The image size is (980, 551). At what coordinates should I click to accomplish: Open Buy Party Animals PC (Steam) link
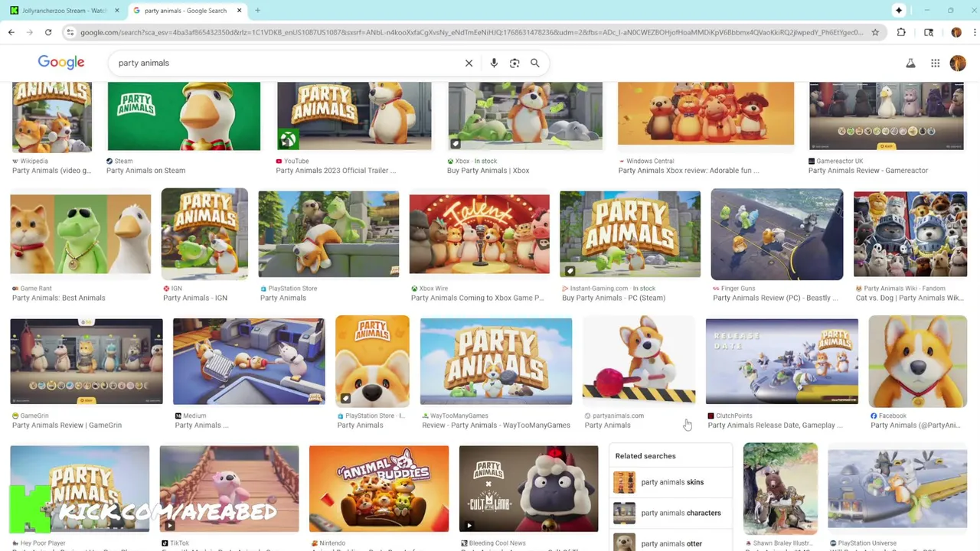[x=613, y=298]
